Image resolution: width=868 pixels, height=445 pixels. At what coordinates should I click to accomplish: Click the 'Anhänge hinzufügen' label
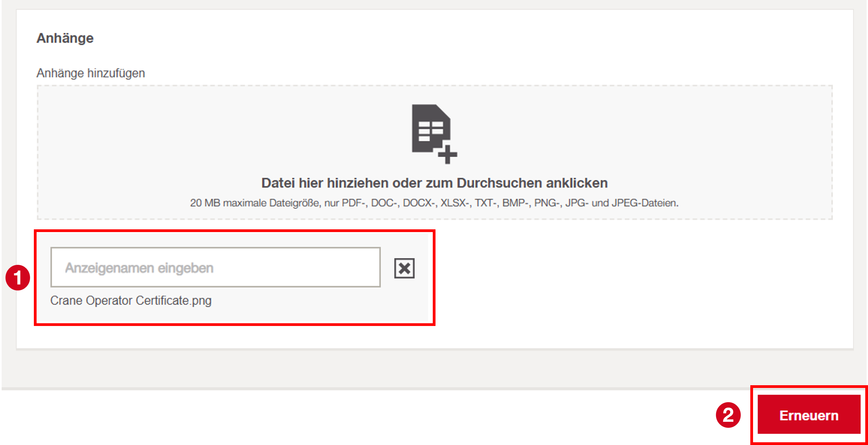pos(91,73)
